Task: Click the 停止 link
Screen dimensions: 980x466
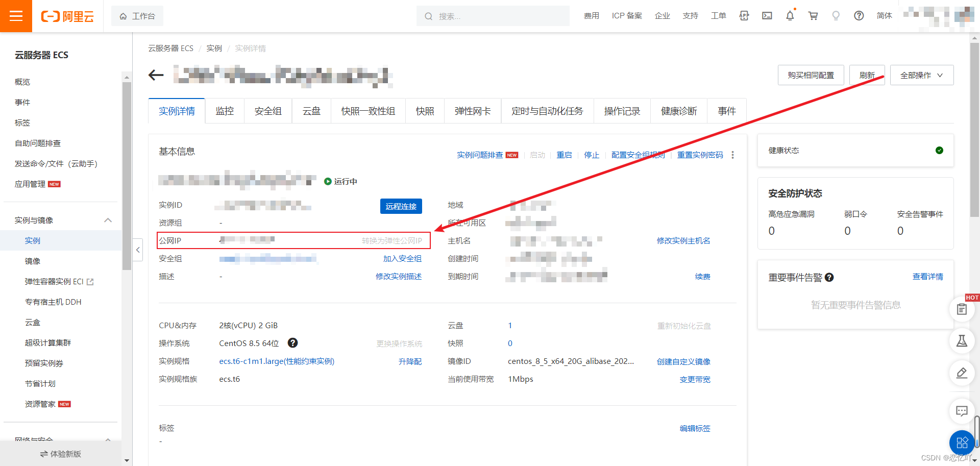Action: click(592, 155)
